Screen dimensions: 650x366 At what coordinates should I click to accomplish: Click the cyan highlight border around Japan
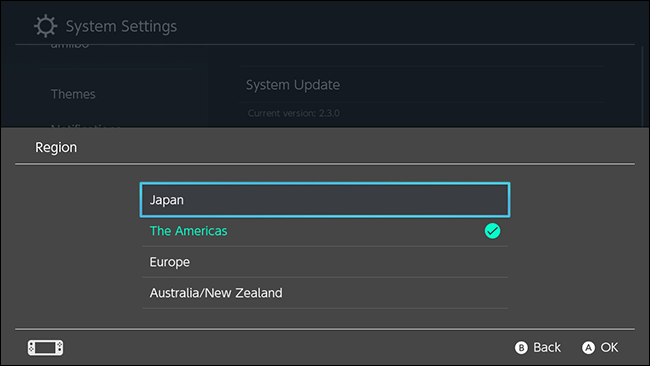tap(325, 184)
